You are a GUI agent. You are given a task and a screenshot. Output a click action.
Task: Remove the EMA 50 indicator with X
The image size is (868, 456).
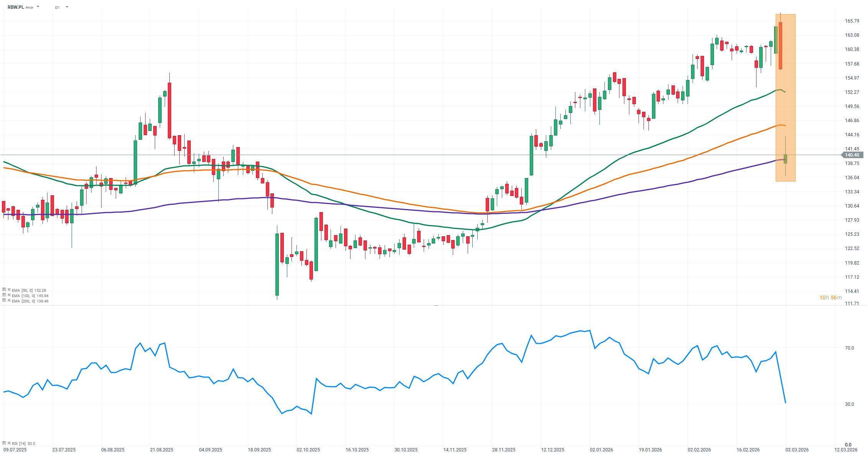(9, 290)
